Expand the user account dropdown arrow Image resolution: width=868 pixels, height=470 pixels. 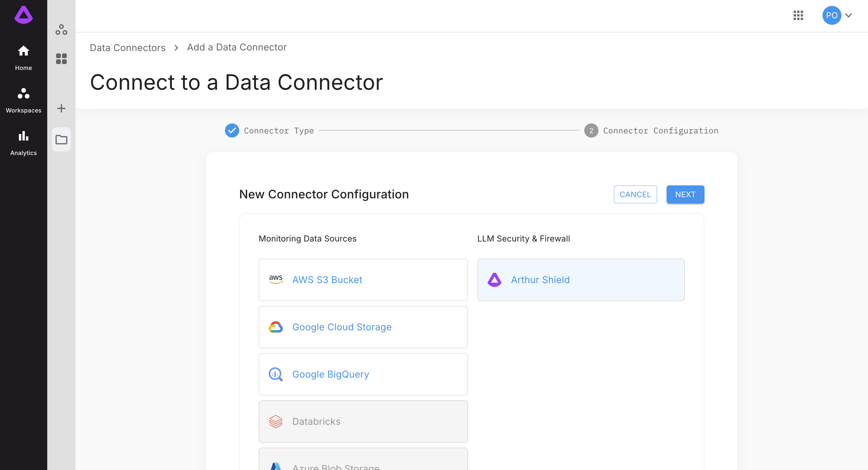849,15
